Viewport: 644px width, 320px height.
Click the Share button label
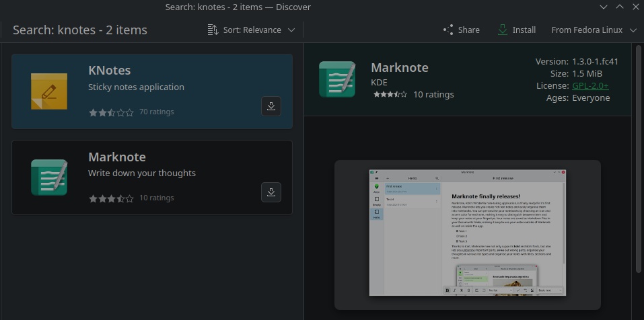point(468,30)
